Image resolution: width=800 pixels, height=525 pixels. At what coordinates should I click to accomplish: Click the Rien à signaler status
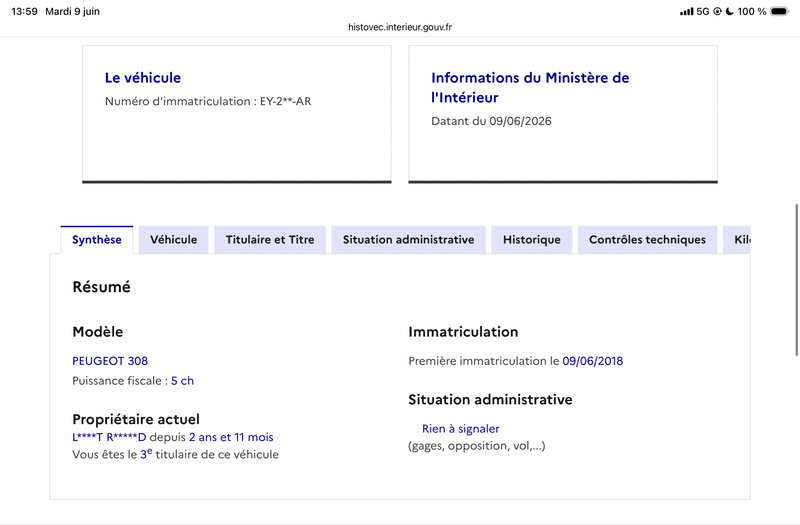point(461,429)
